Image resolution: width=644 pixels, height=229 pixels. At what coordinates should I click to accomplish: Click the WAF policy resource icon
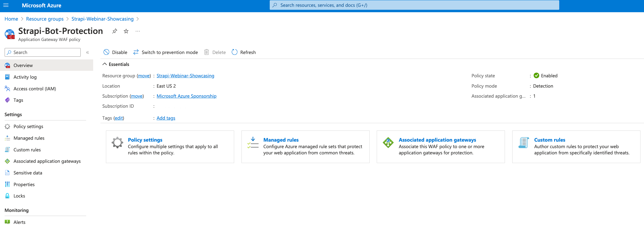coord(10,34)
